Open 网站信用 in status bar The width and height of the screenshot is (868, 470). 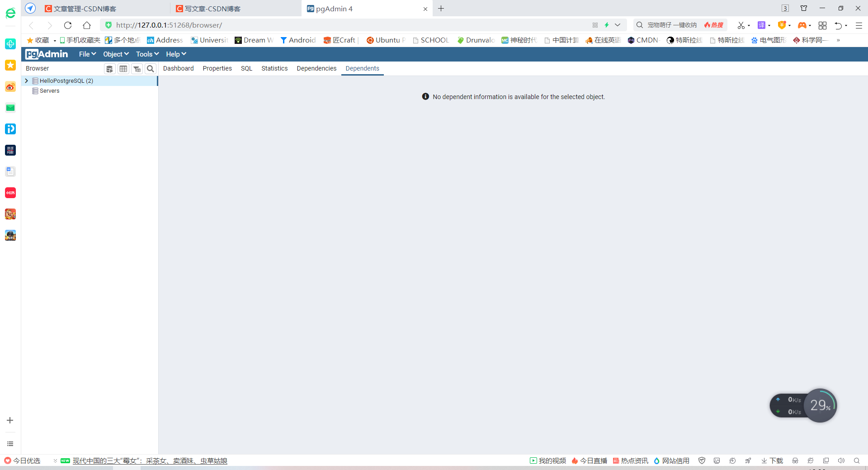coord(672,461)
